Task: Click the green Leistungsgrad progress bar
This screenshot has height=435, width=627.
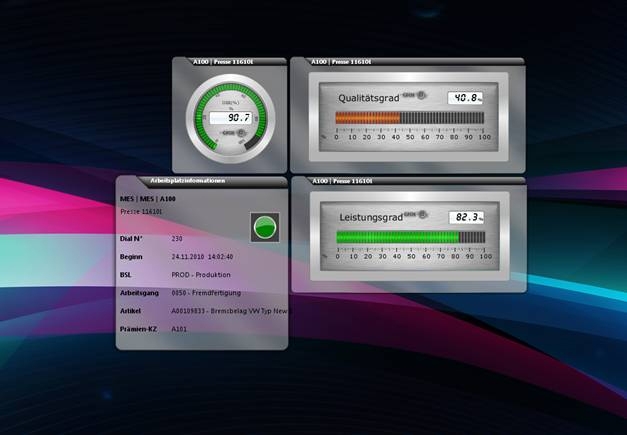Action: point(397,237)
